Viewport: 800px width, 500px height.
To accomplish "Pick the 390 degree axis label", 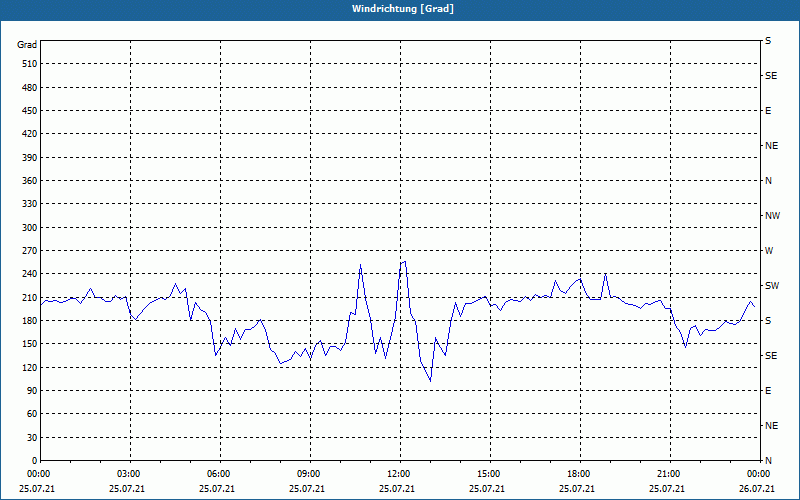I will [29, 158].
